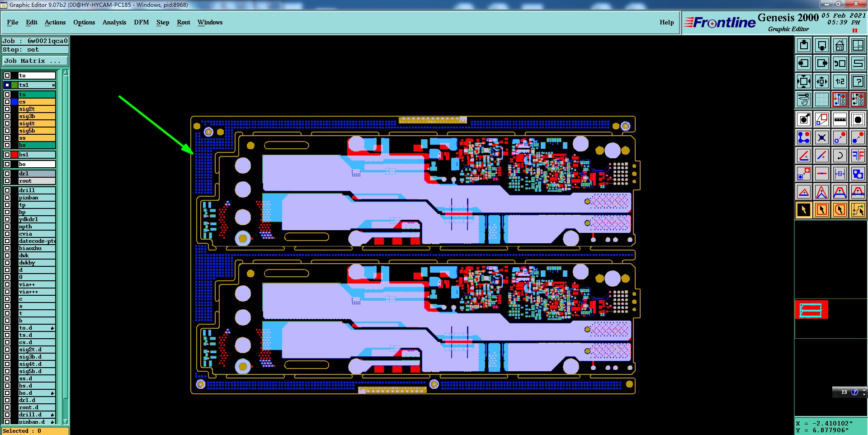Click the Help button

tap(666, 22)
